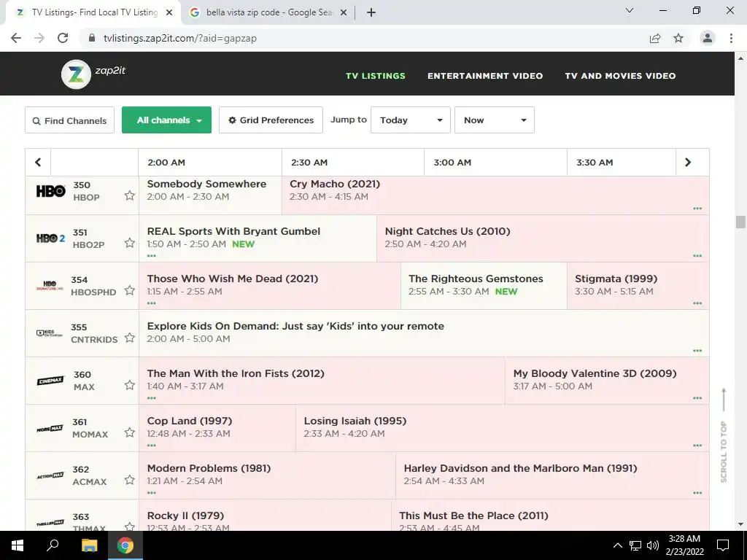Open a new browser tab
The image size is (747, 560).
371,12
